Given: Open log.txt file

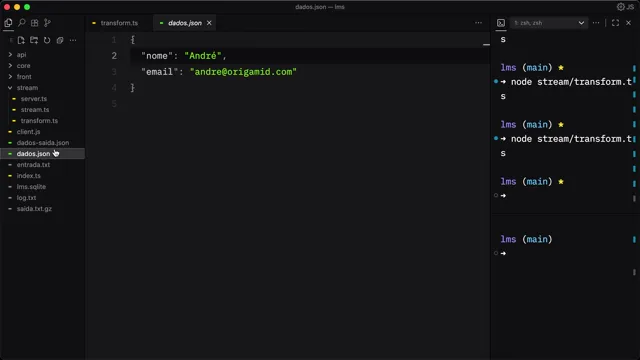Looking at the screenshot, I should pos(26,198).
